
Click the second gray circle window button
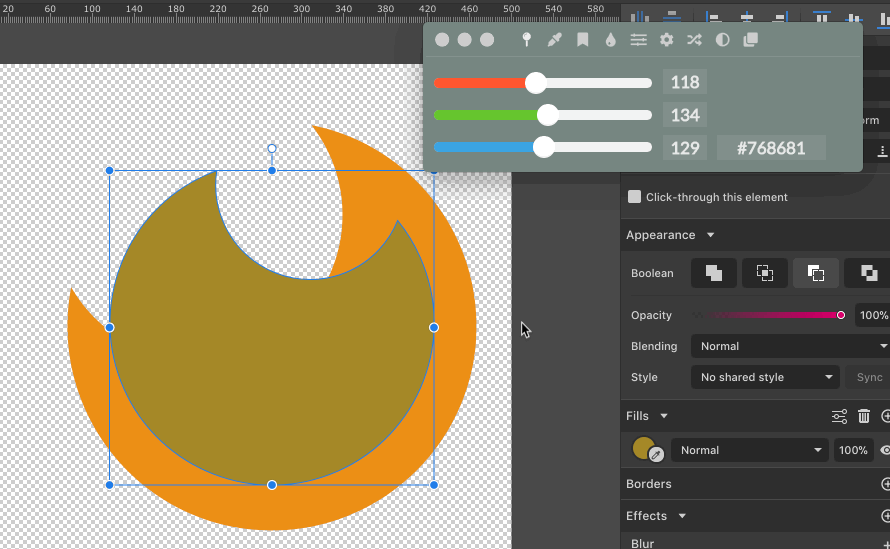(x=464, y=40)
